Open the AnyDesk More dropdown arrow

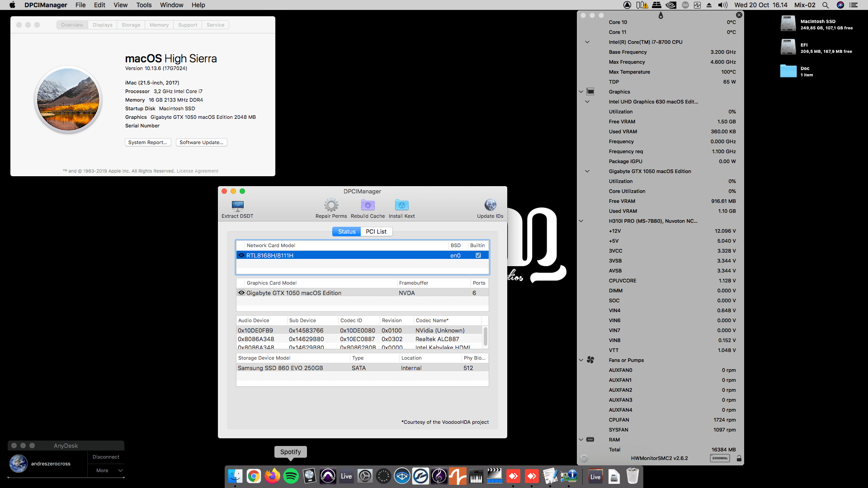pyautogui.click(x=120, y=470)
